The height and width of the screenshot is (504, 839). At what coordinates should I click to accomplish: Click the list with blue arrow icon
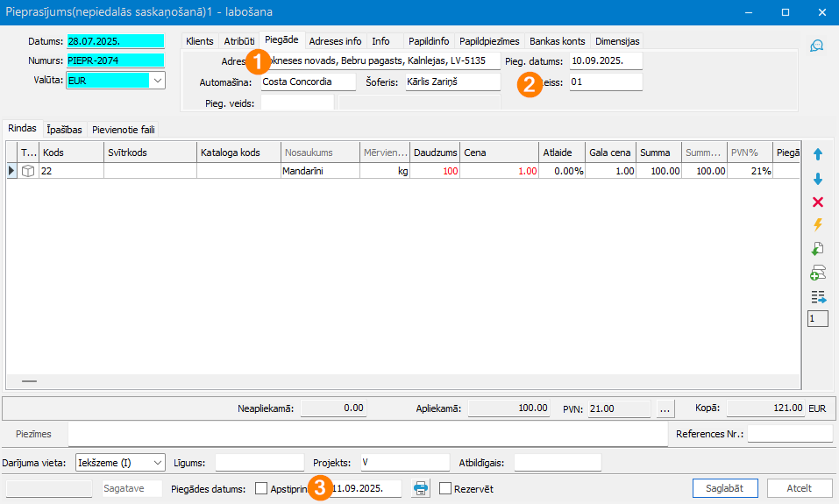[818, 297]
